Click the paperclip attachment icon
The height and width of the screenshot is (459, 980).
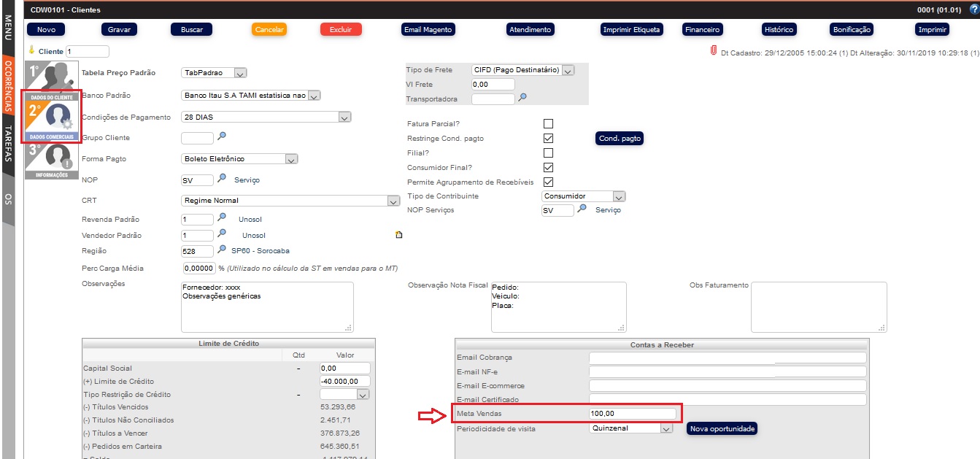[713, 51]
